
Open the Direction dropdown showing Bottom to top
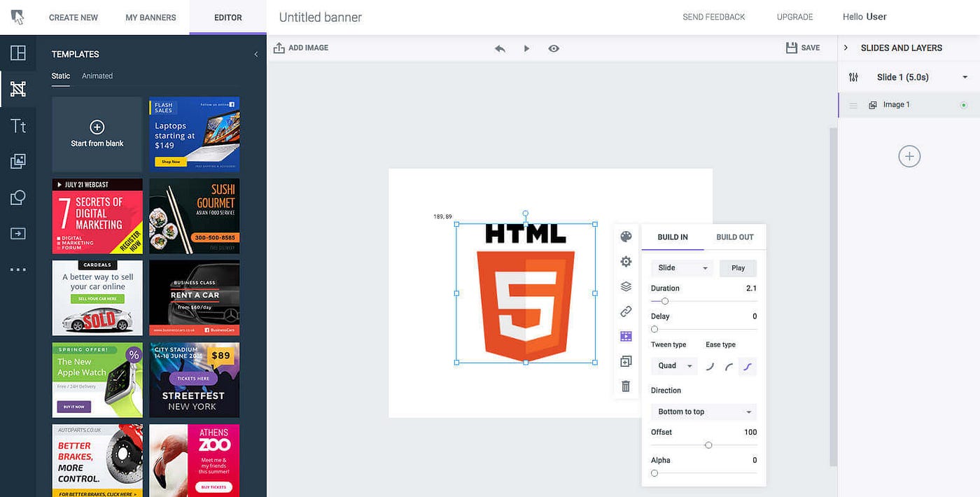point(703,412)
